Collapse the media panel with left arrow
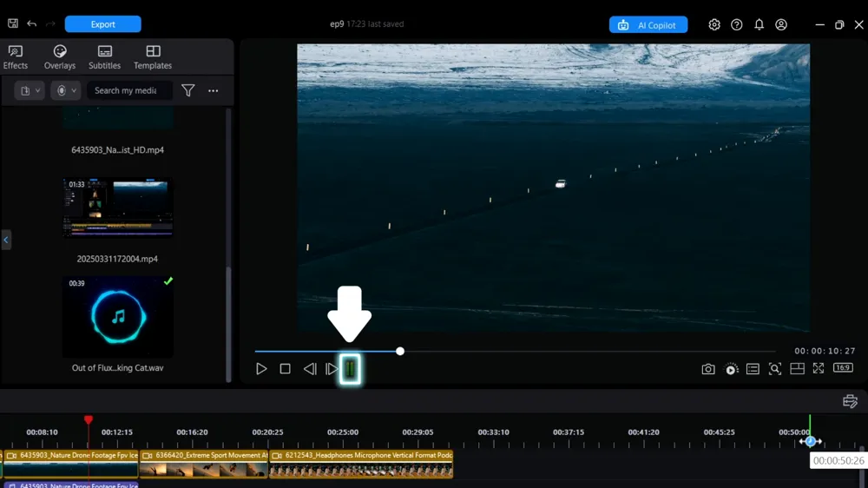This screenshot has width=868, height=488. click(6, 240)
